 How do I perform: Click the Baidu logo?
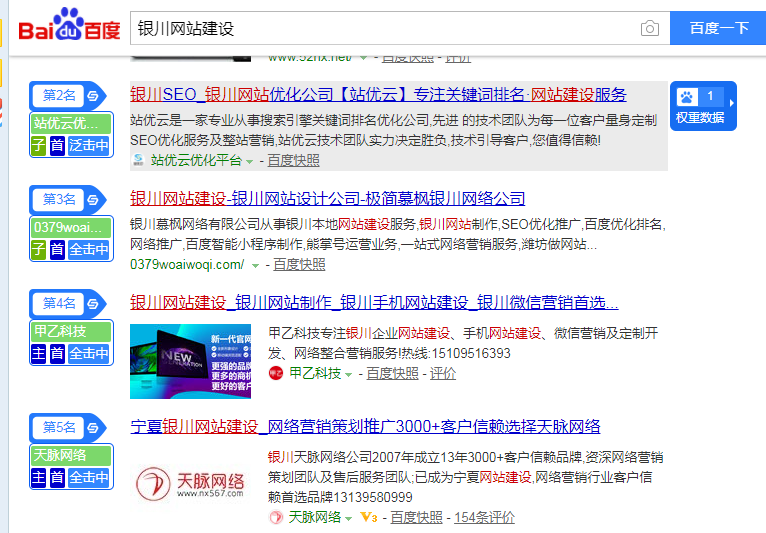69,24
